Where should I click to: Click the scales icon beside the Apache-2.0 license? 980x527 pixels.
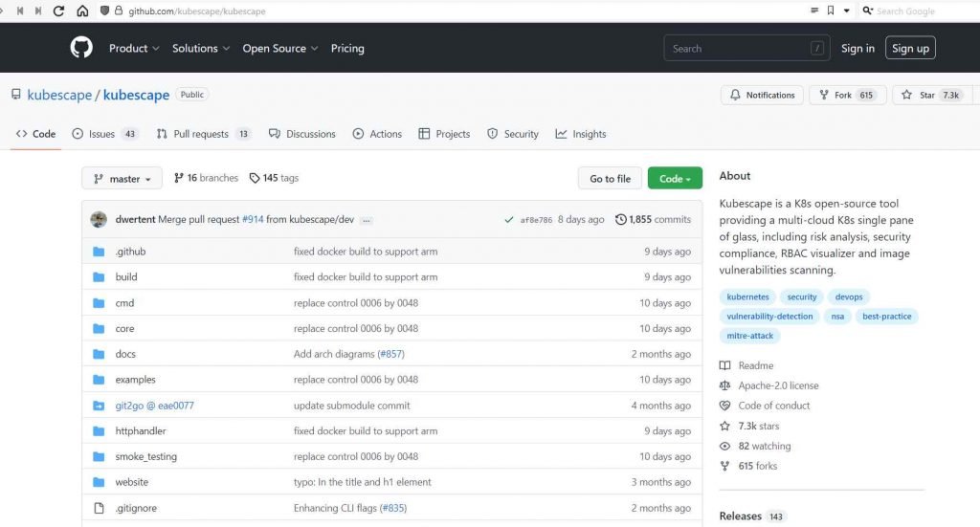click(x=725, y=385)
